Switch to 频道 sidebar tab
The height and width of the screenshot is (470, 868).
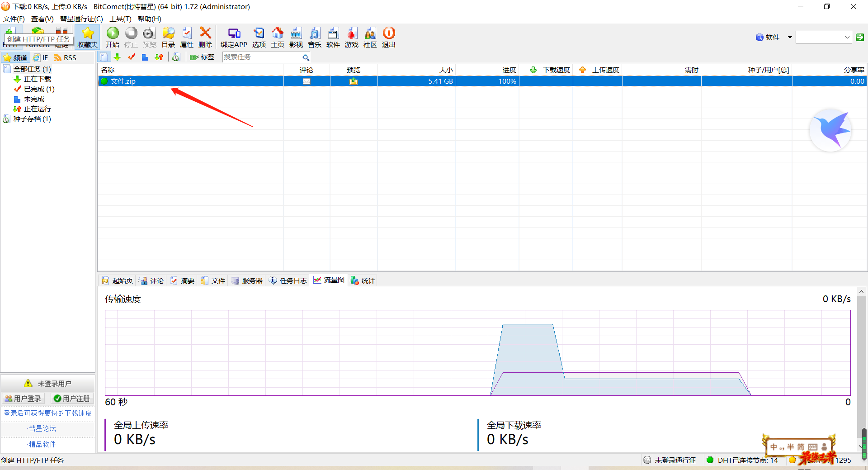pos(15,57)
